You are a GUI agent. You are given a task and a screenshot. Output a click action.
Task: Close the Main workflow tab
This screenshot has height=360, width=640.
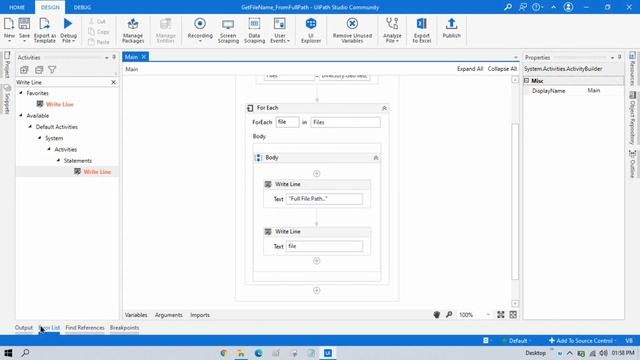click(x=144, y=57)
